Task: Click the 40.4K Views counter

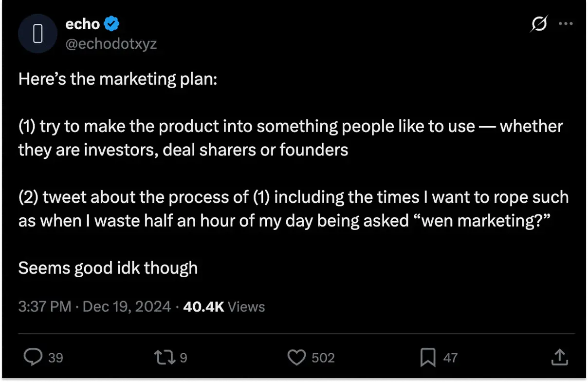Action: tap(224, 306)
